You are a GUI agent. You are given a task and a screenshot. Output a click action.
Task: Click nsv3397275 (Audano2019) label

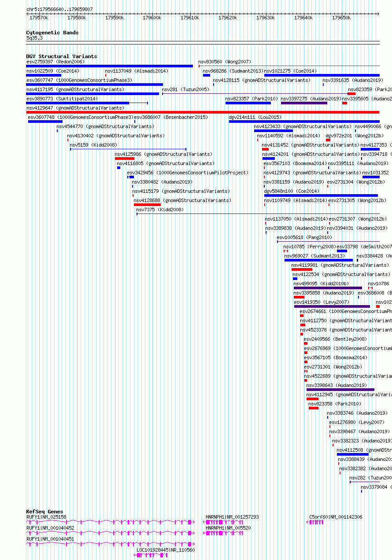coord(311,99)
